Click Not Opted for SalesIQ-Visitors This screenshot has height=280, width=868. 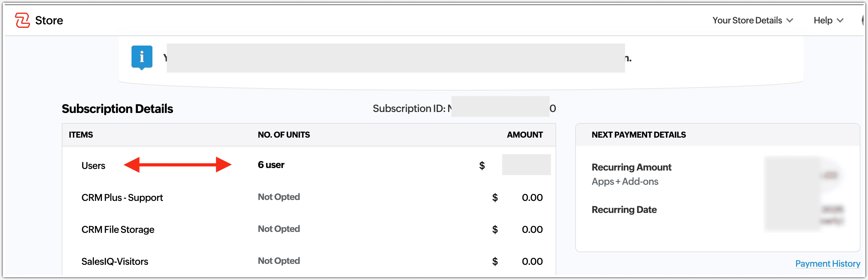pos(279,261)
